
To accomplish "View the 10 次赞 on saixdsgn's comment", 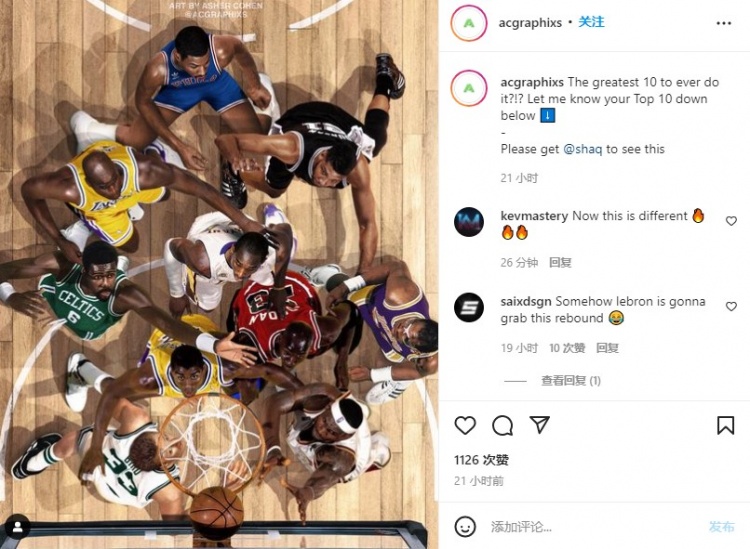I will tap(567, 348).
